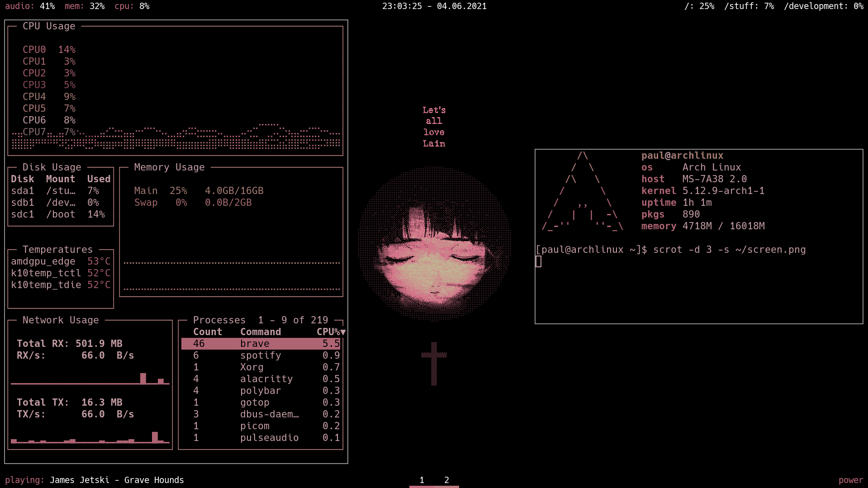The image size is (868, 488).
Task: Select the brave process row
Action: tap(261, 344)
